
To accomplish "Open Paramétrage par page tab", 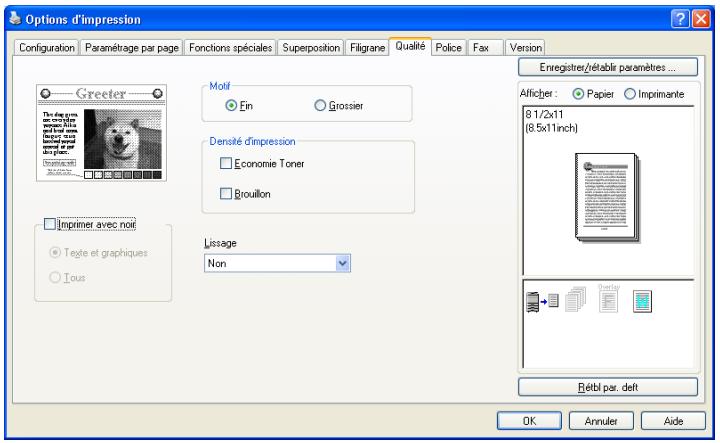I will pyautogui.click(x=132, y=48).
